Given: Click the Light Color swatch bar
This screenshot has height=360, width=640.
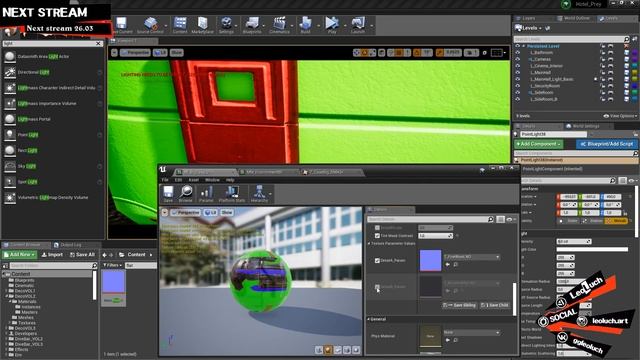Looking at the screenshot, I should (x=592, y=249).
